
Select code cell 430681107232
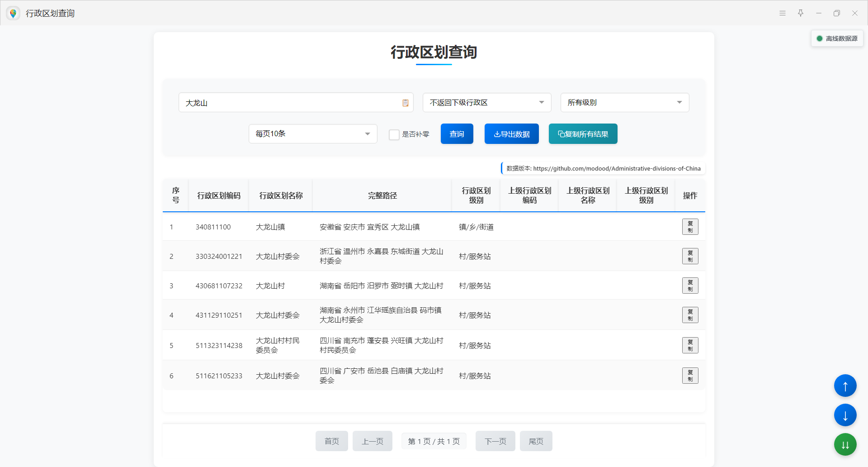click(x=219, y=286)
